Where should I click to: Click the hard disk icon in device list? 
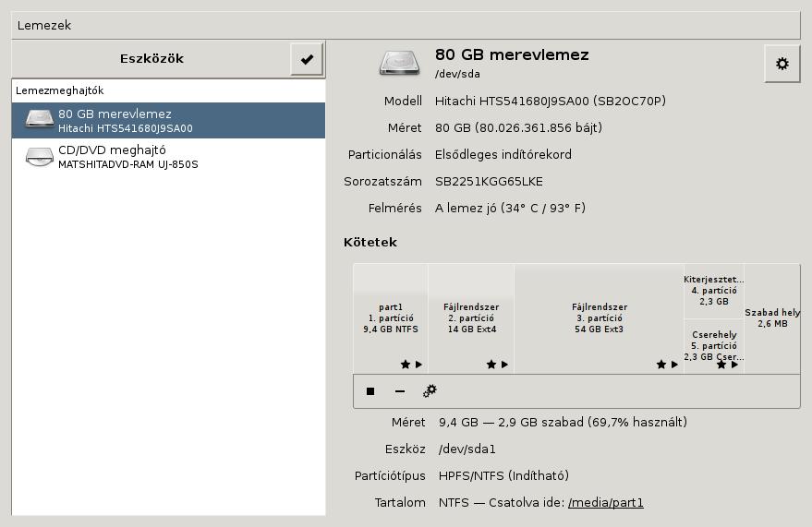click(40, 120)
